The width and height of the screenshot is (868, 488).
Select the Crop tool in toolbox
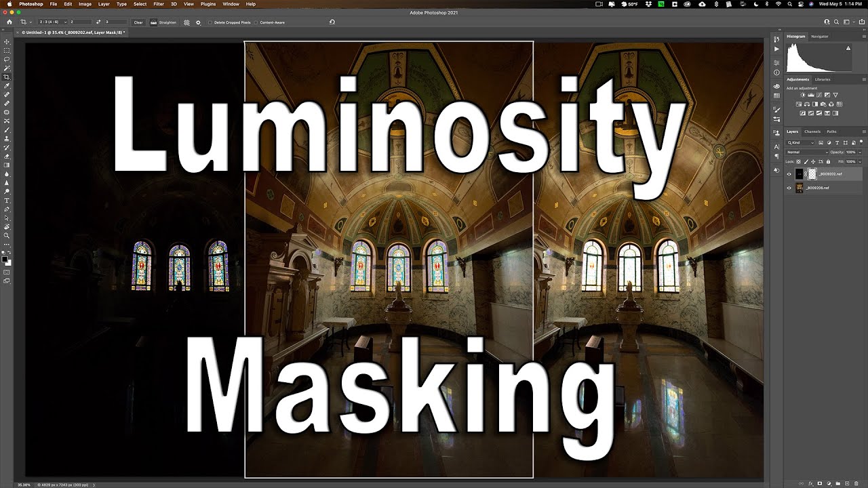[6, 76]
